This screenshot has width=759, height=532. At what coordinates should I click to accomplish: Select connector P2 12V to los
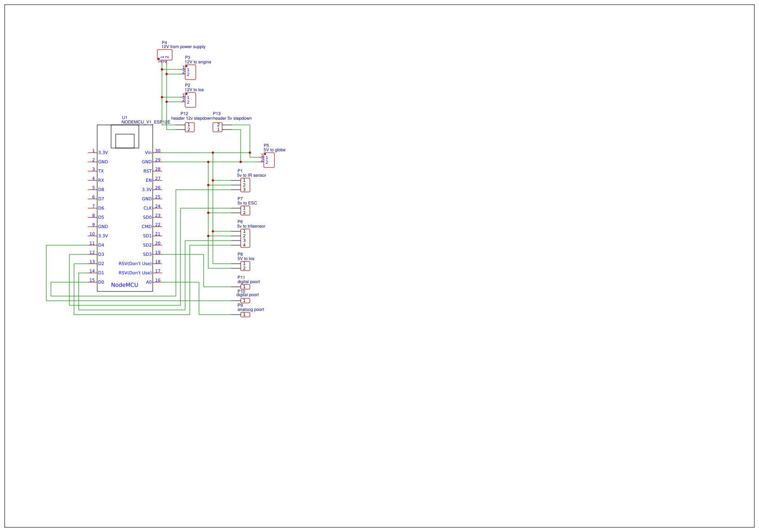point(191,100)
